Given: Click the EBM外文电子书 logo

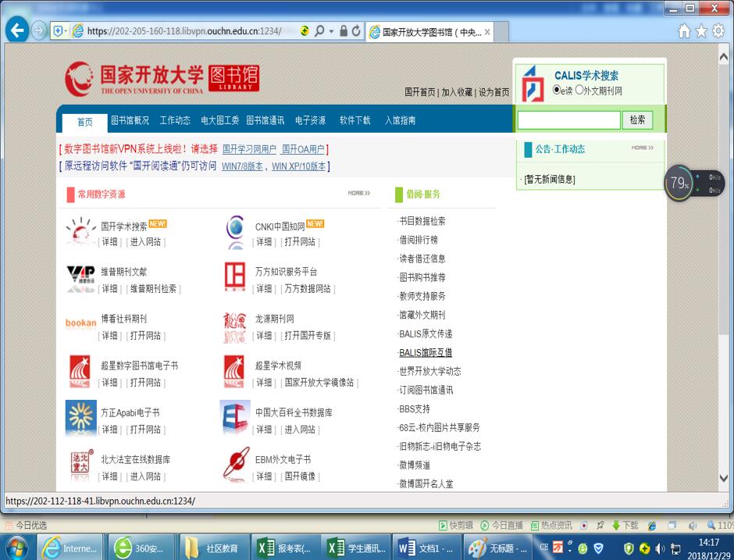Looking at the screenshot, I should tap(236, 464).
